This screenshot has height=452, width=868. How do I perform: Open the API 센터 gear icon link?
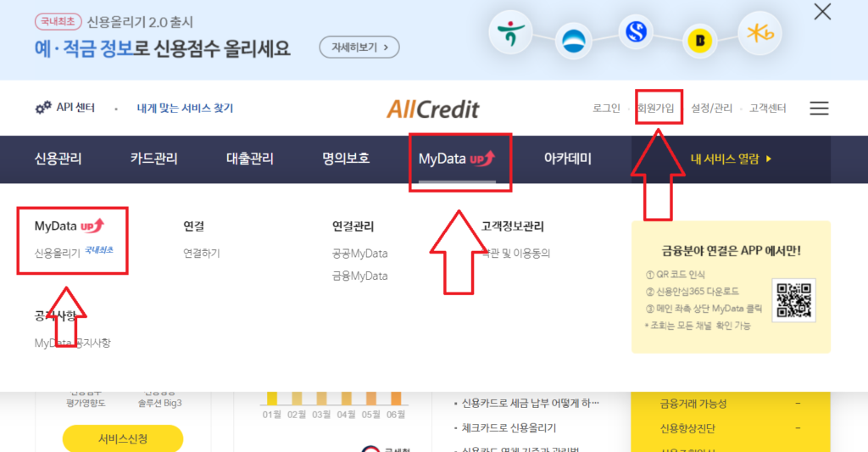(64, 108)
